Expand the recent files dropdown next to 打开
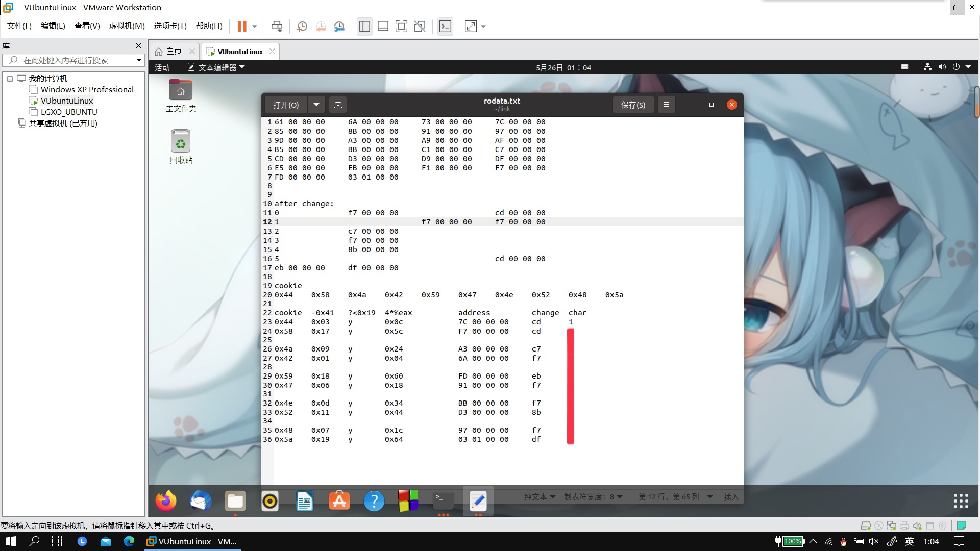Screen dimensions: 980x551 pos(316,105)
